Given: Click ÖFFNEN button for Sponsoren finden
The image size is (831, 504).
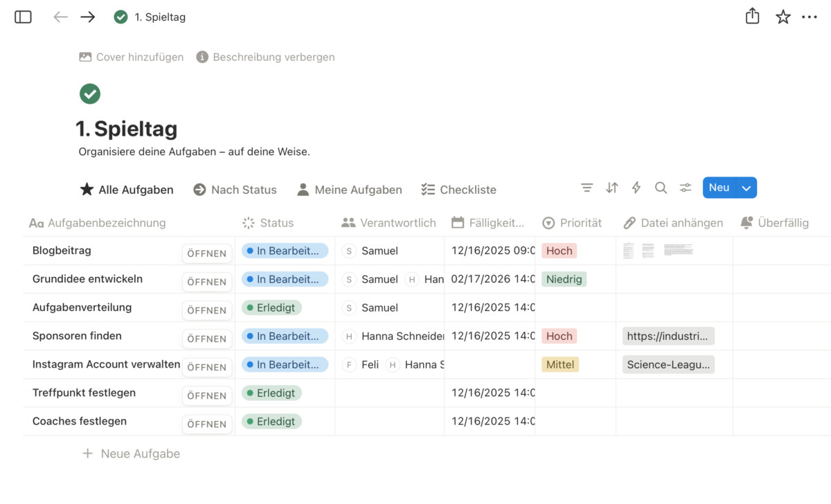Looking at the screenshot, I should 206,339.
